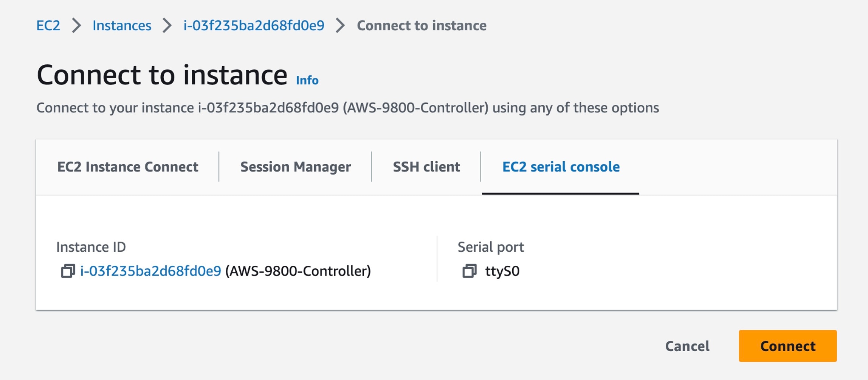Image resolution: width=868 pixels, height=380 pixels.
Task: Open instance i-03f235ba2d68fd0e9 in the breadcrumb
Action: (x=254, y=26)
